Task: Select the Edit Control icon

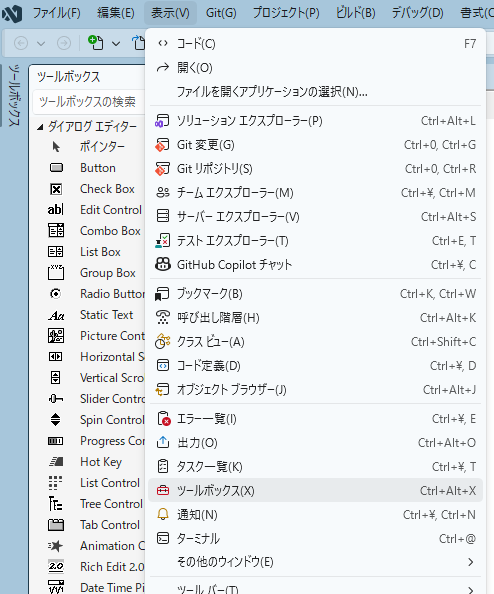Action: click(x=56, y=209)
